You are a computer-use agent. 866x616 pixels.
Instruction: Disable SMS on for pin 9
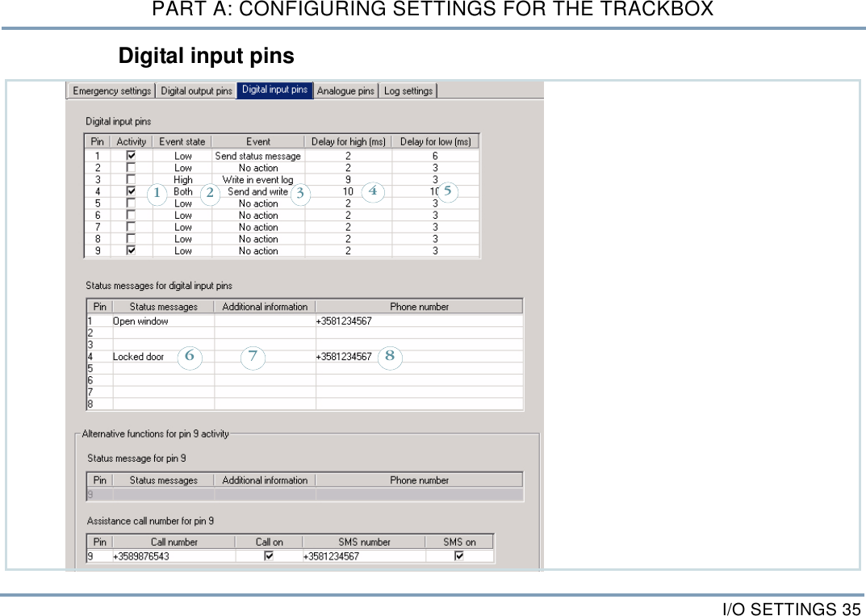point(460,555)
